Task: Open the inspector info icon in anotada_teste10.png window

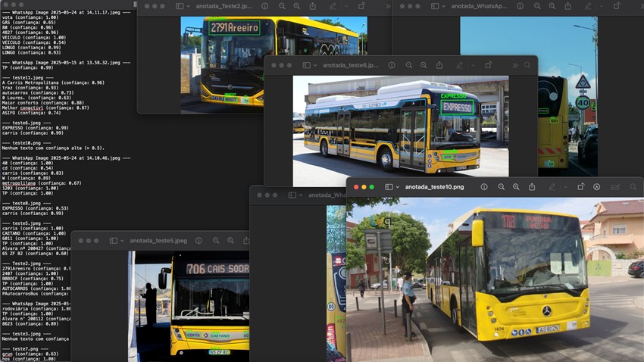Action: click(484, 187)
